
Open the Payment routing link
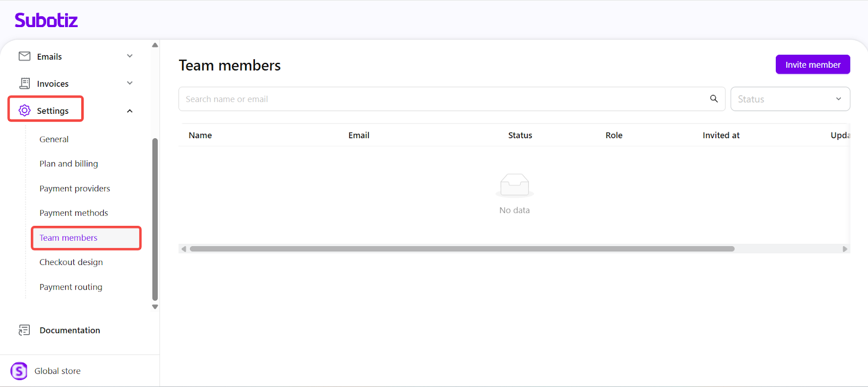tap(71, 287)
